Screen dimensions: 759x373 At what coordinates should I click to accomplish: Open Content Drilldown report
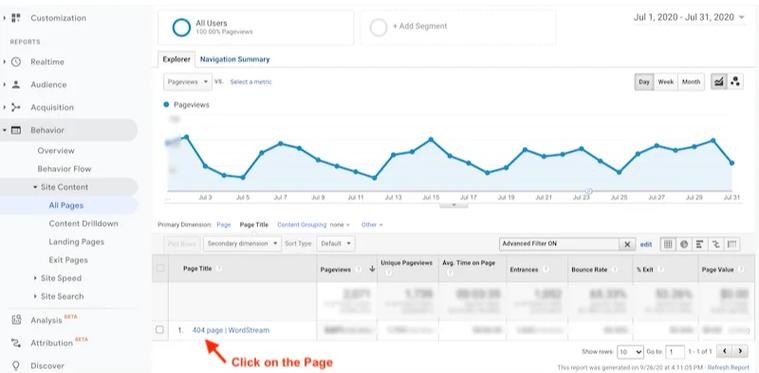coord(83,224)
